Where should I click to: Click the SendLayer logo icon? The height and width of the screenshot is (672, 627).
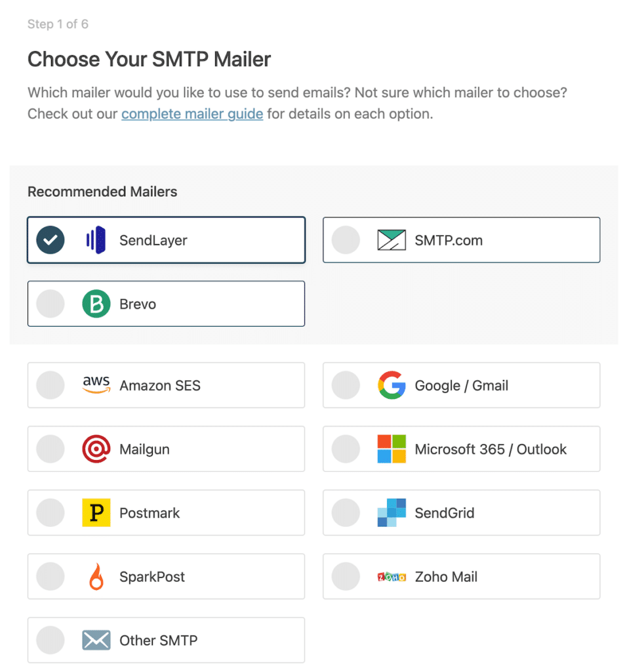[x=96, y=240]
